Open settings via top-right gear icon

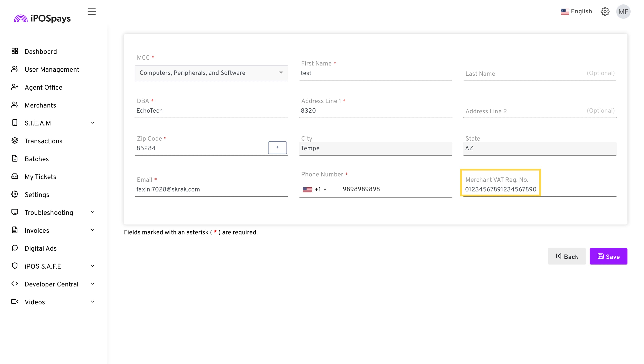pyautogui.click(x=605, y=12)
